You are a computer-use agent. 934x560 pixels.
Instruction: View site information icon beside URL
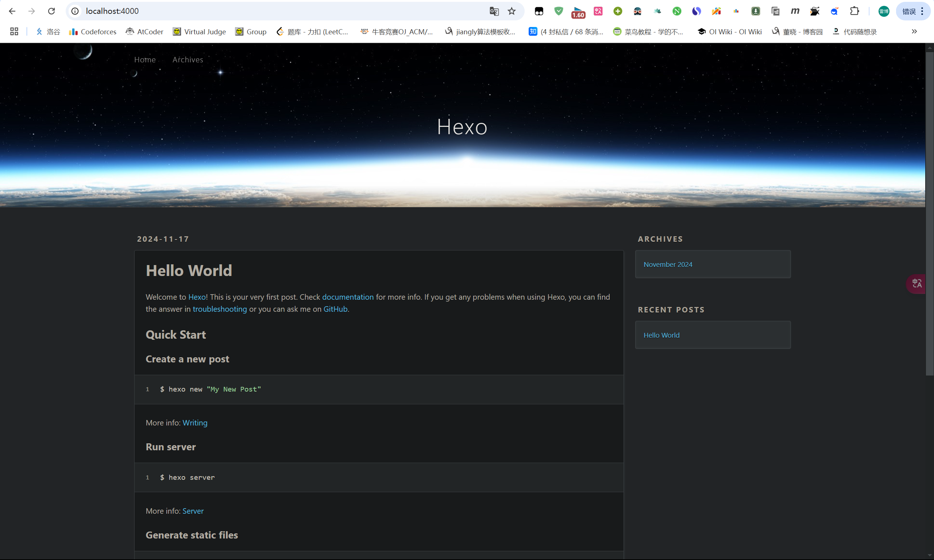click(75, 11)
